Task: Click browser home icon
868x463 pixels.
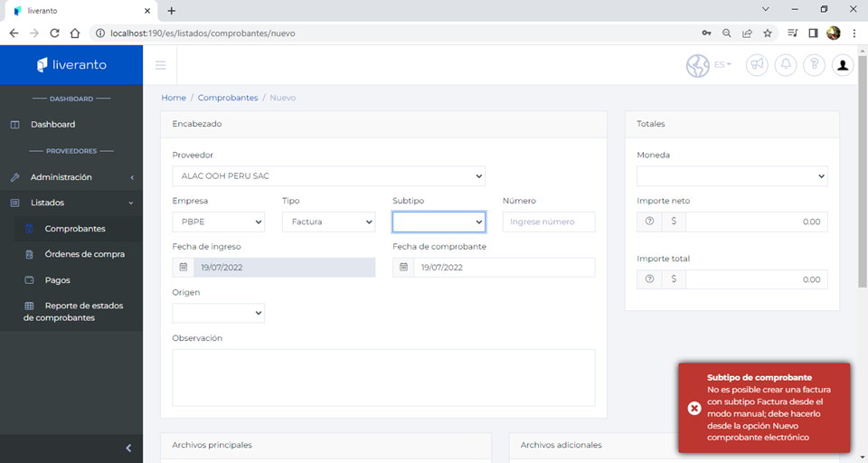Action: tap(75, 33)
